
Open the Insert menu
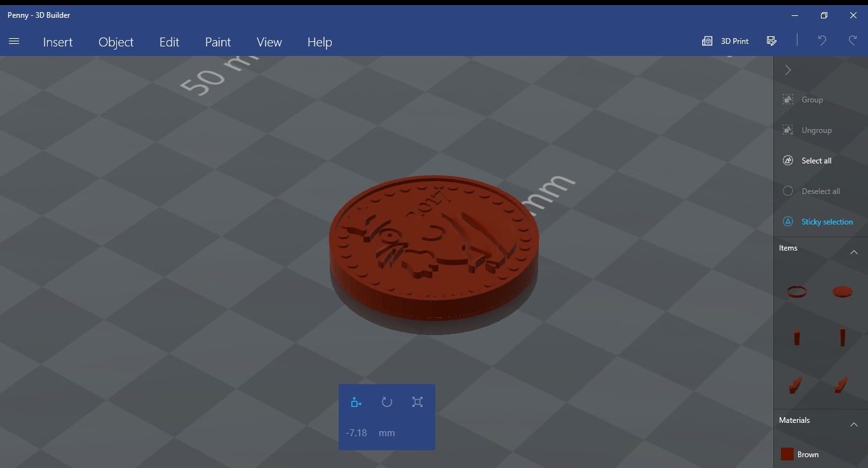[58, 42]
